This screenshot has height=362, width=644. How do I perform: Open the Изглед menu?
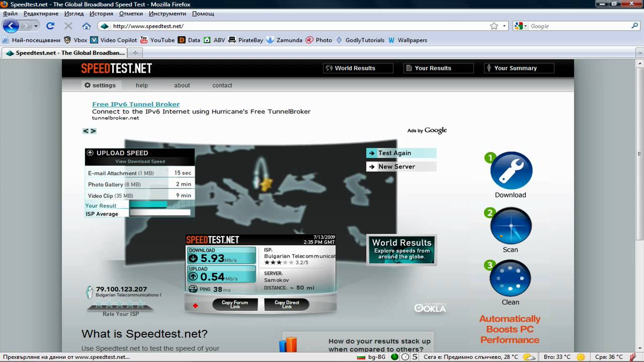tap(74, 14)
